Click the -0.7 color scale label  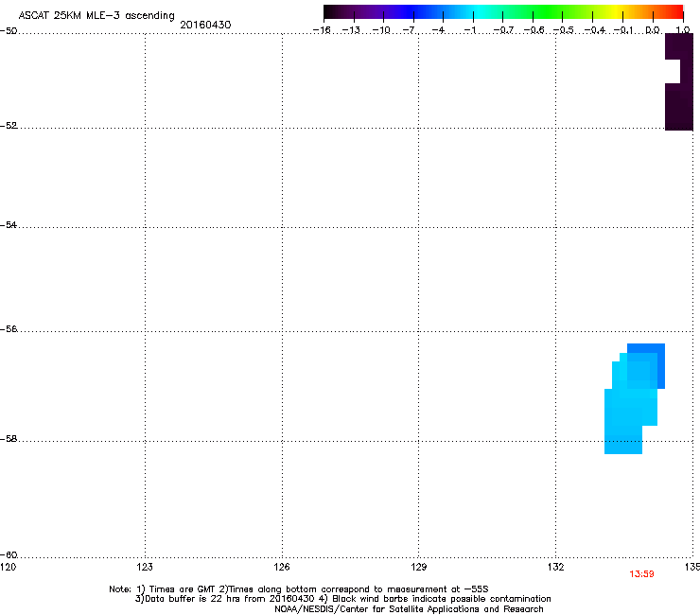(x=503, y=30)
